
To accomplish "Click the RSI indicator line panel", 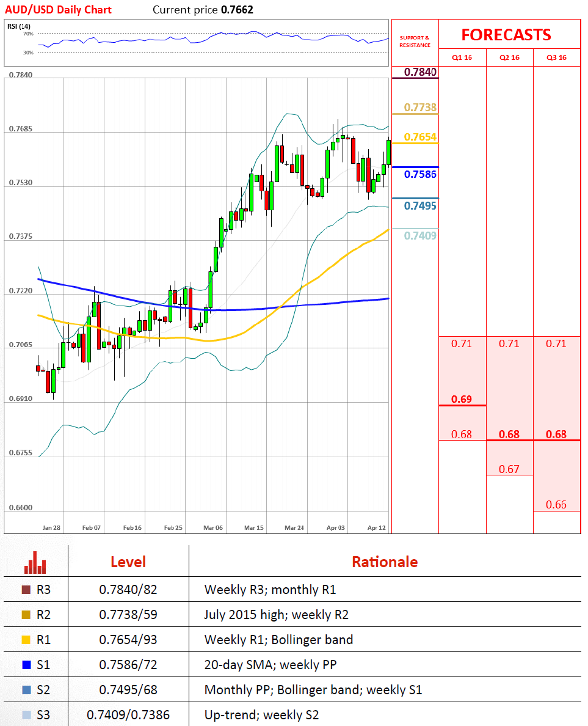I will [196, 43].
